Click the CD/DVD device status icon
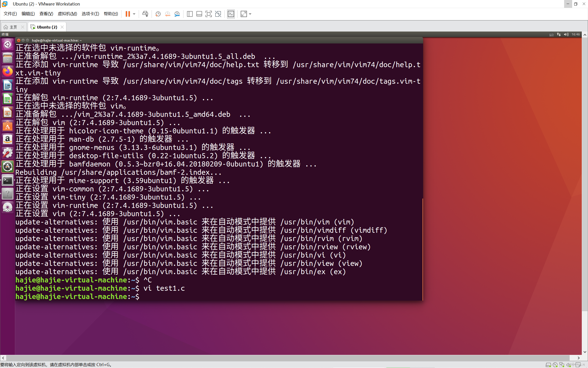Image resolution: width=588 pixels, height=368 pixels. click(x=555, y=365)
